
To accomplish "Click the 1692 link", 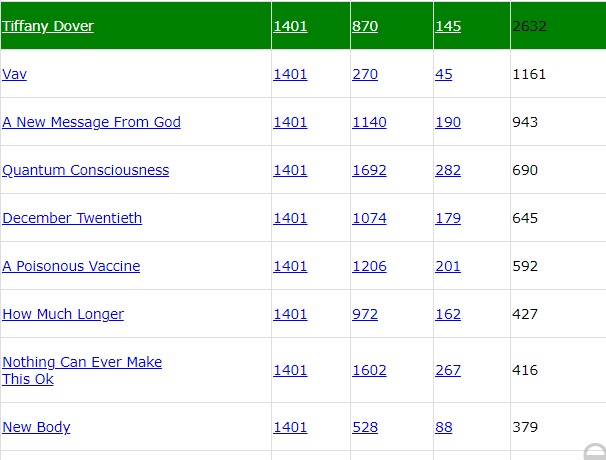I will pos(369,170).
